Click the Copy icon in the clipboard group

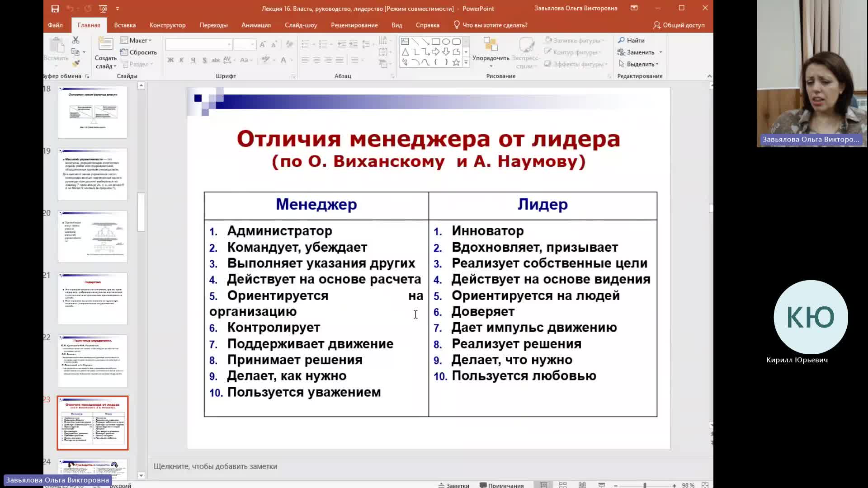pos(75,52)
